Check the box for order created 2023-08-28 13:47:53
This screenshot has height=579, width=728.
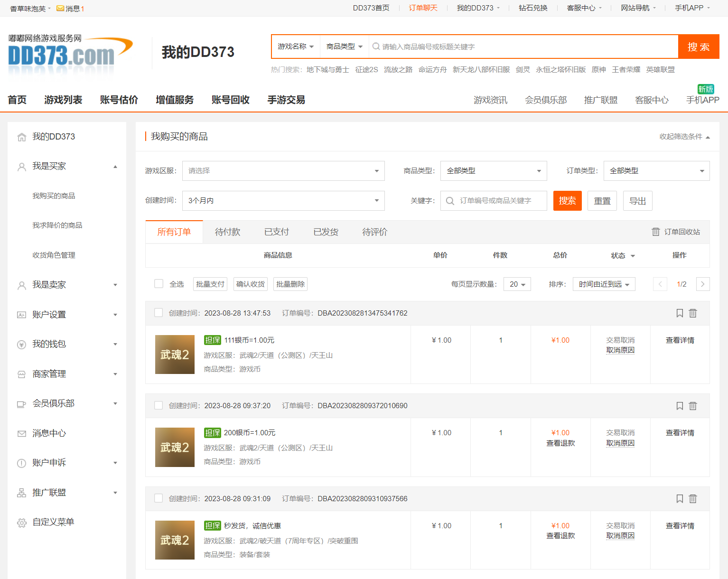pos(159,313)
